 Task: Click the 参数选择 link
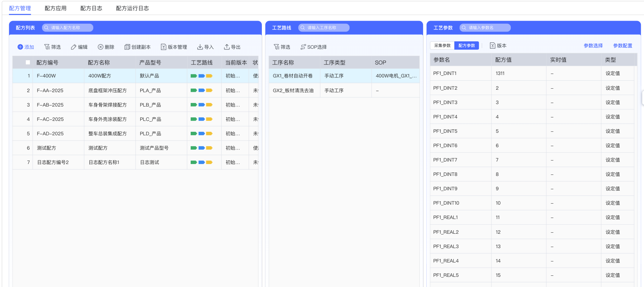point(593,46)
